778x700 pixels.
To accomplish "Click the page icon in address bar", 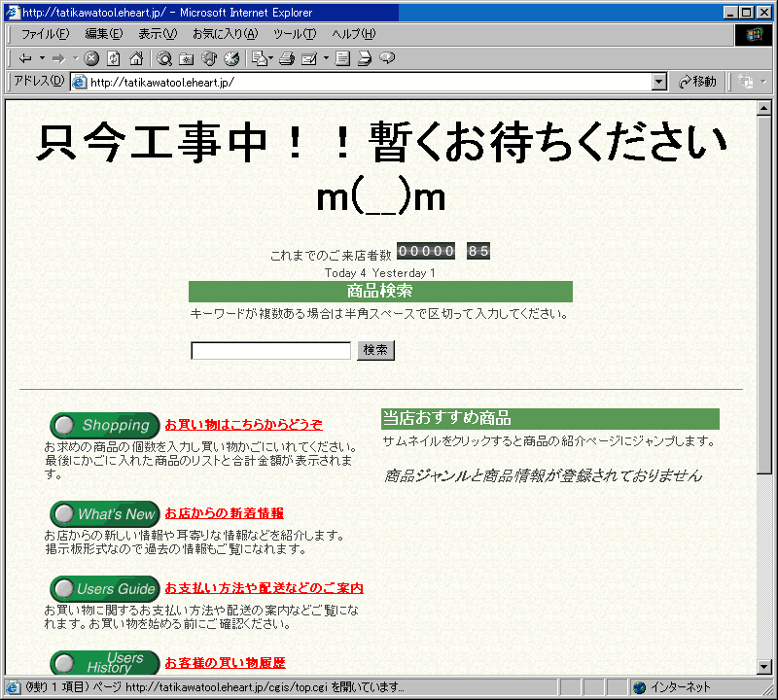I will pyautogui.click(x=79, y=83).
